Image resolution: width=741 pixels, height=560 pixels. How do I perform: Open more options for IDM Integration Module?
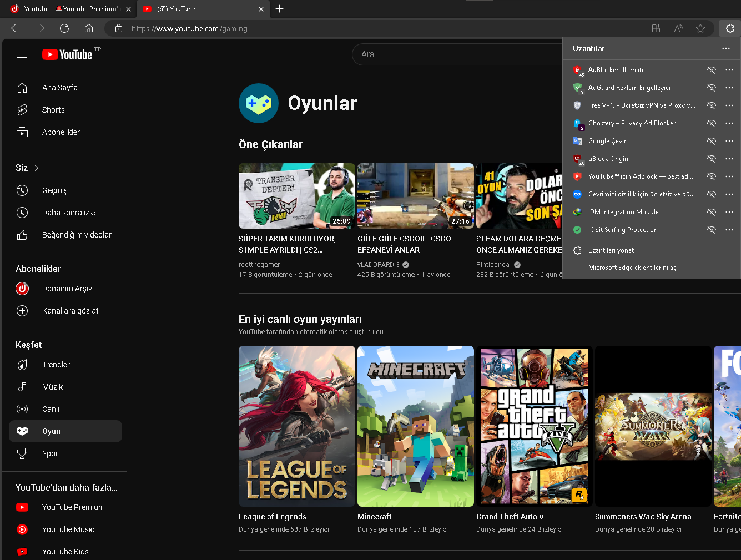(729, 212)
